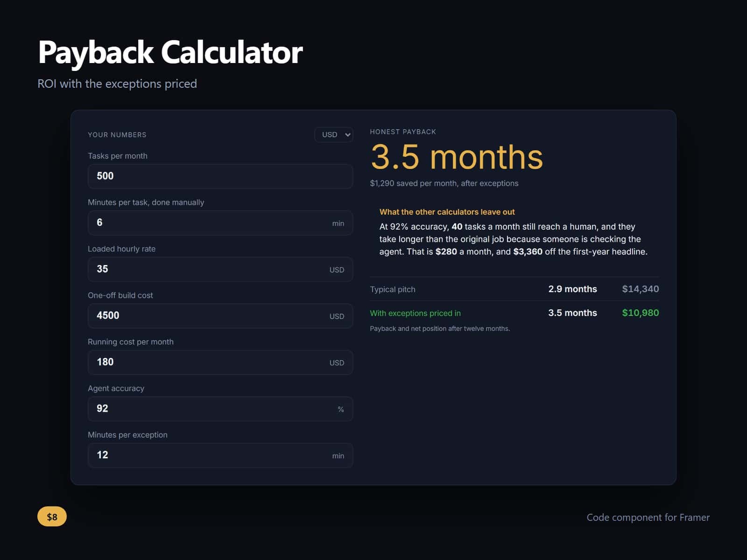Click the "3.5 months" value in exceptions row
The height and width of the screenshot is (560, 747).
(x=572, y=313)
